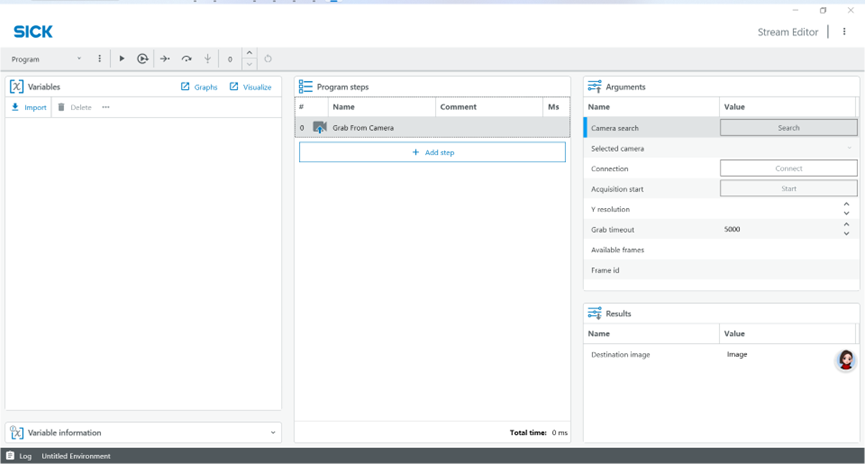Click the Grab From Camera step icon
The image size is (865, 464).
319,128
